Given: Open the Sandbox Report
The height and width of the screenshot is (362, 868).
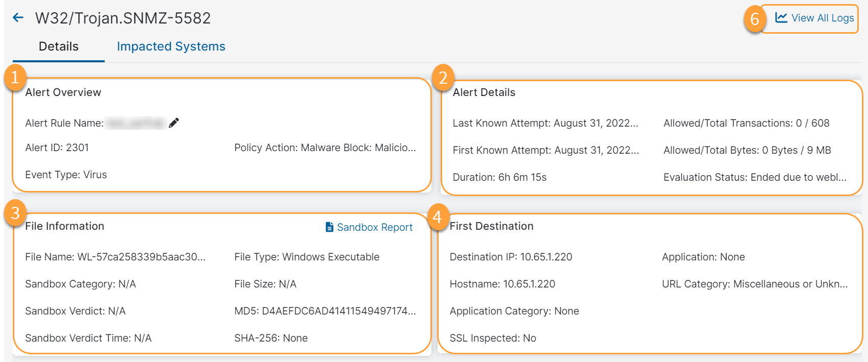Looking at the screenshot, I should point(375,227).
